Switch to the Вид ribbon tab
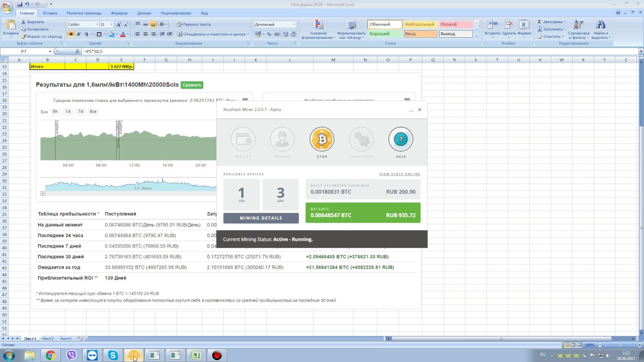Screen dimensions: 644x362 coord(204,13)
